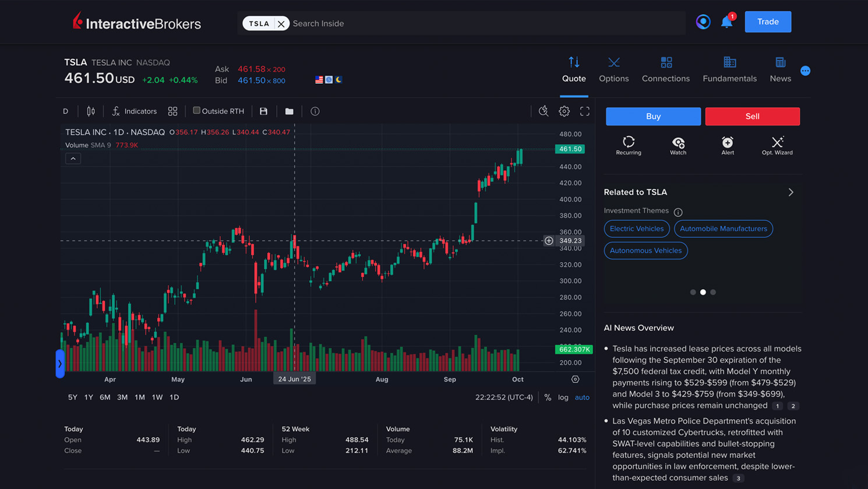
Task: Click the blue Buy button
Action: 652,116
